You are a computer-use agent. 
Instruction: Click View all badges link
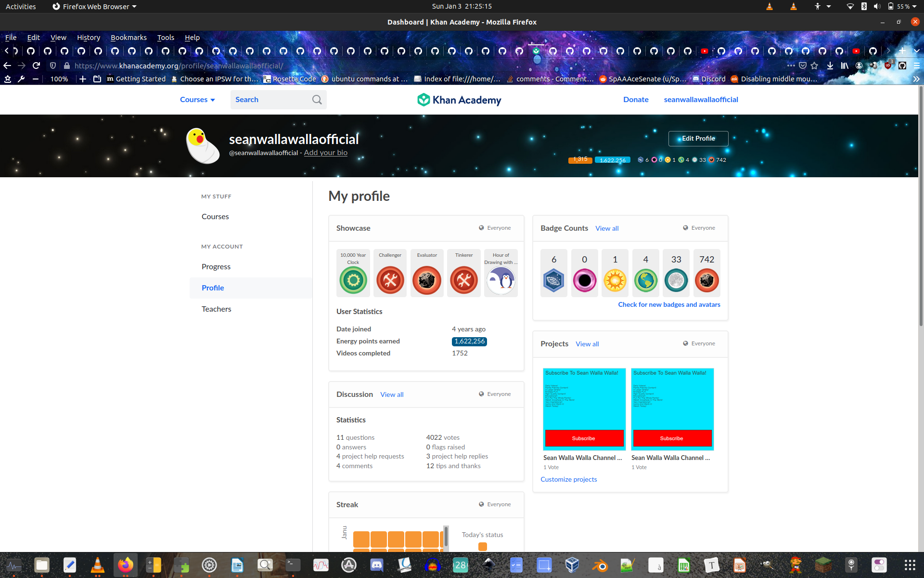point(606,228)
